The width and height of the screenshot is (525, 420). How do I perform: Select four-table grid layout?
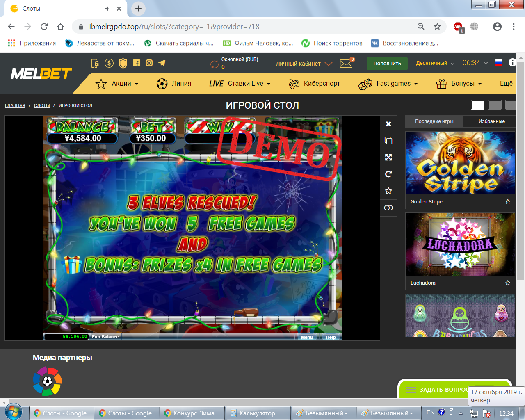tap(511, 105)
